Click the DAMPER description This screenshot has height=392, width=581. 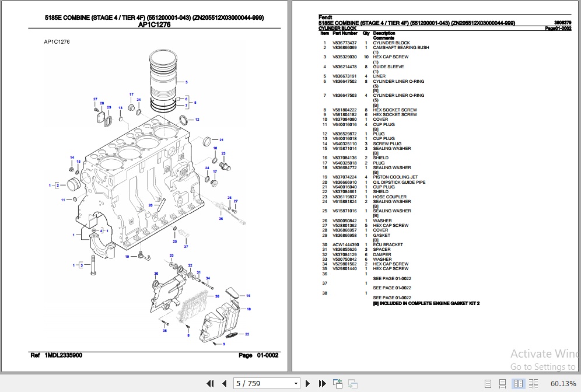tap(382, 254)
